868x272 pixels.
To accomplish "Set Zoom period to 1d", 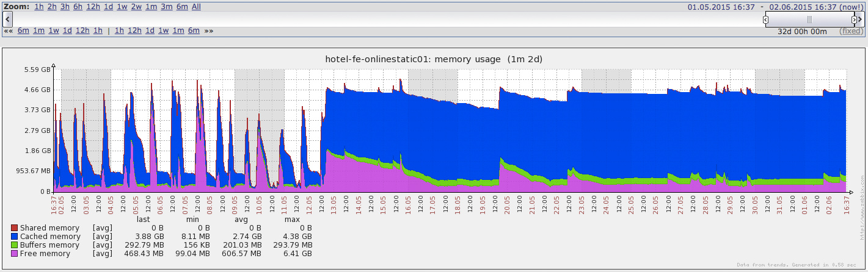I will (x=108, y=7).
